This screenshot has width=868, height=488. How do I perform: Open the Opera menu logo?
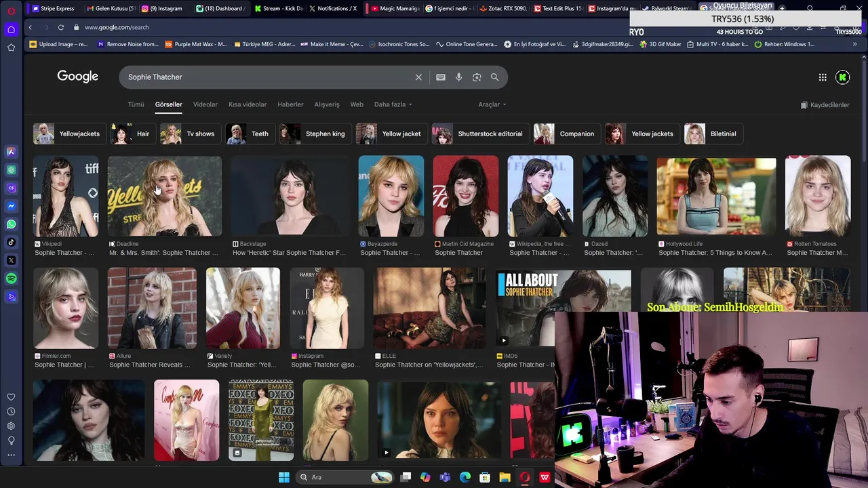[x=11, y=11]
